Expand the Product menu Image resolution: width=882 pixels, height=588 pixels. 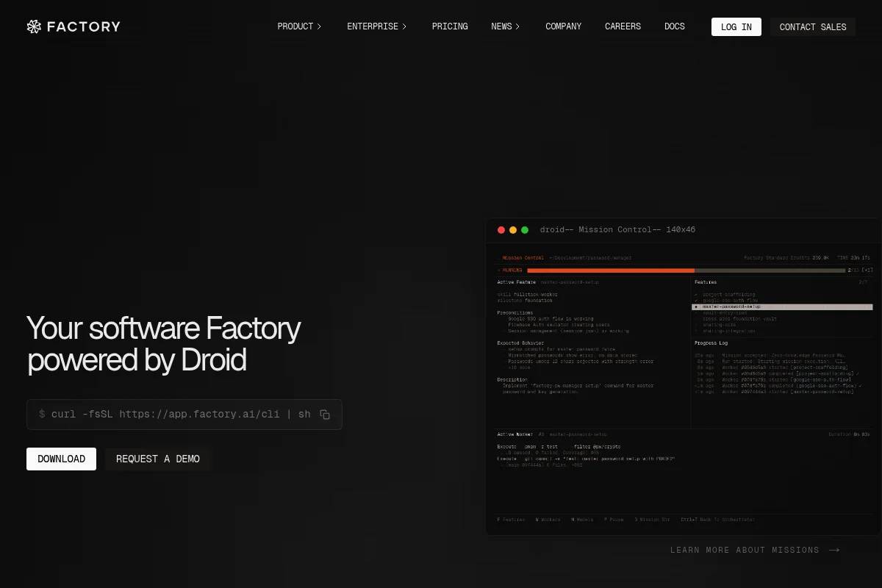coord(299,26)
